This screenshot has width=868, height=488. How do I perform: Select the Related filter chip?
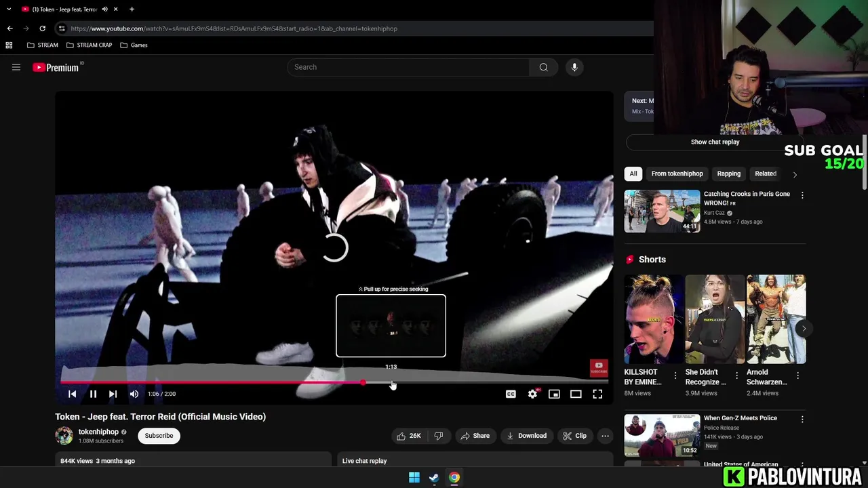[x=766, y=174]
